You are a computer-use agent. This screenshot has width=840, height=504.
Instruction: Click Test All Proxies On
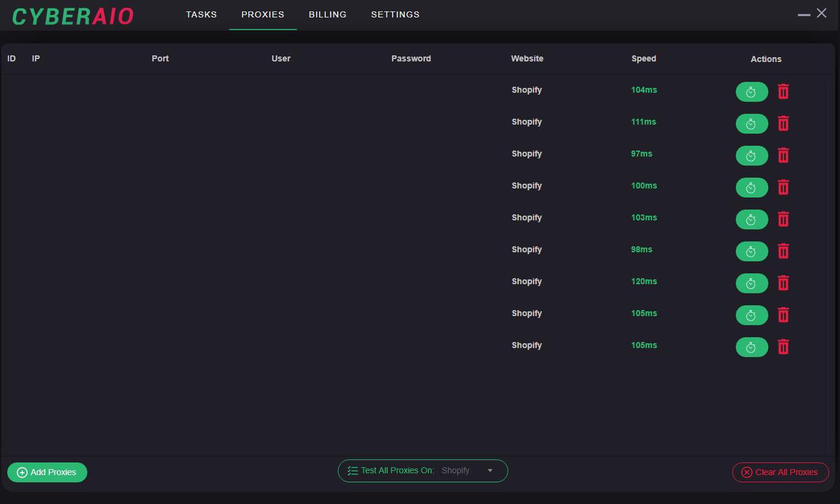pyautogui.click(x=391, y=471)
